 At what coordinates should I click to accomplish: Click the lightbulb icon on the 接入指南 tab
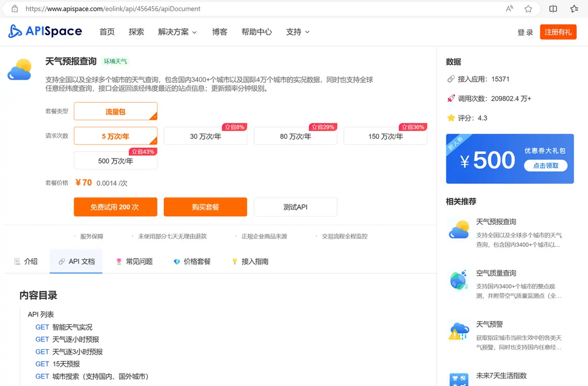tap(235, 262)
